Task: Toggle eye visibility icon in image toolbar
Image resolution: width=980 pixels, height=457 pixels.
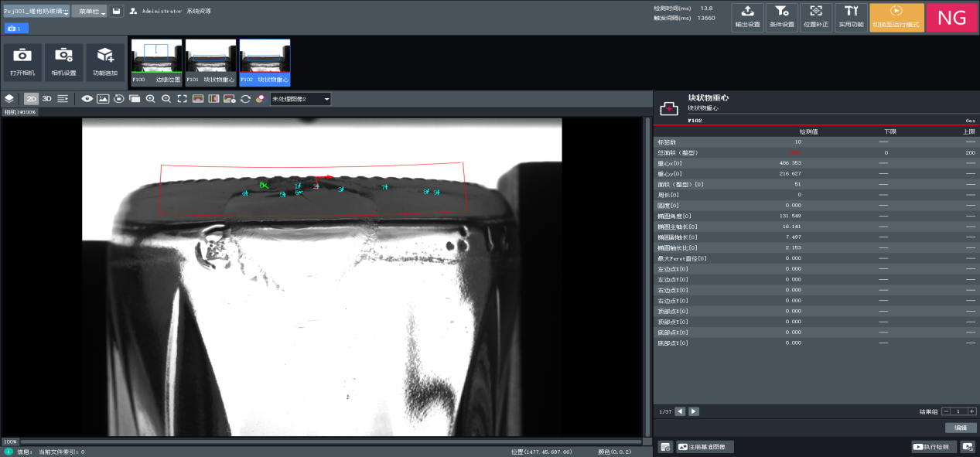Action: tap(87, 99)
